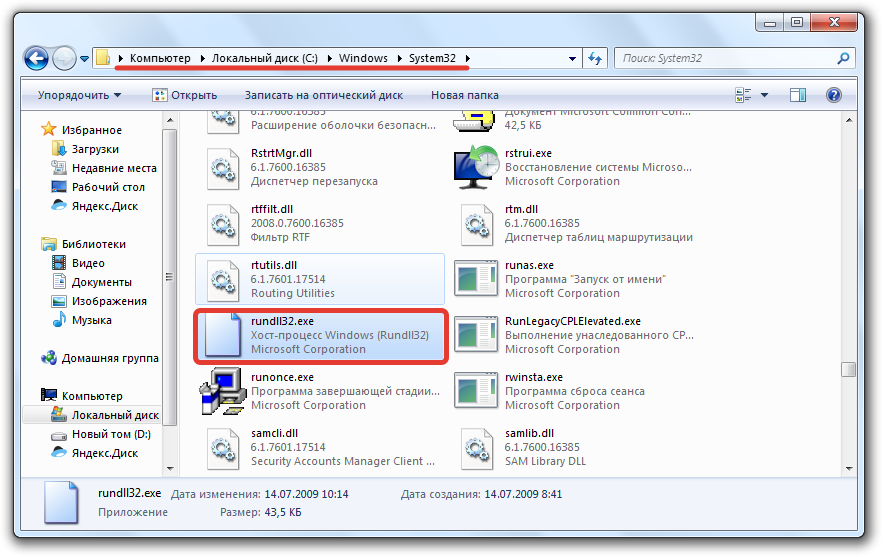Open the Видео library

click(88, 263)
